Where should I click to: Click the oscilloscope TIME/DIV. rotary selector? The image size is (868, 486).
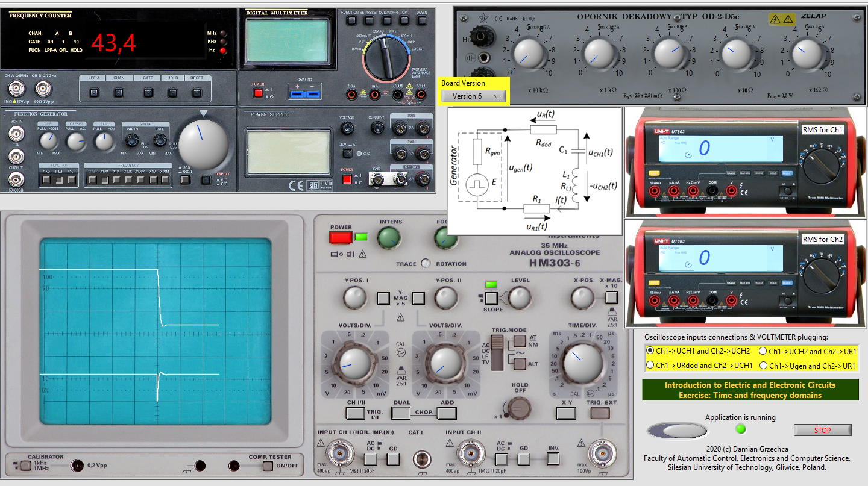click(x=582, y=361)
